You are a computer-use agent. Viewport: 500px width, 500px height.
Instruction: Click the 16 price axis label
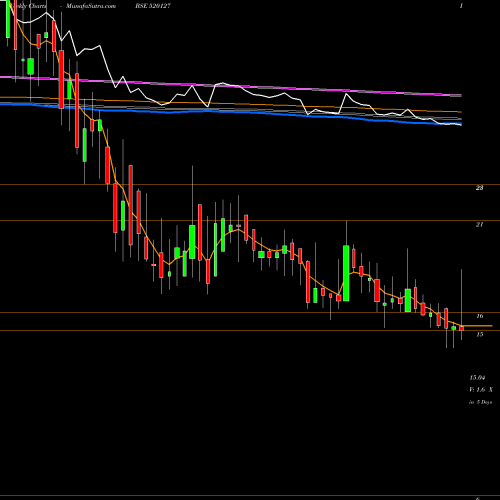480,316
